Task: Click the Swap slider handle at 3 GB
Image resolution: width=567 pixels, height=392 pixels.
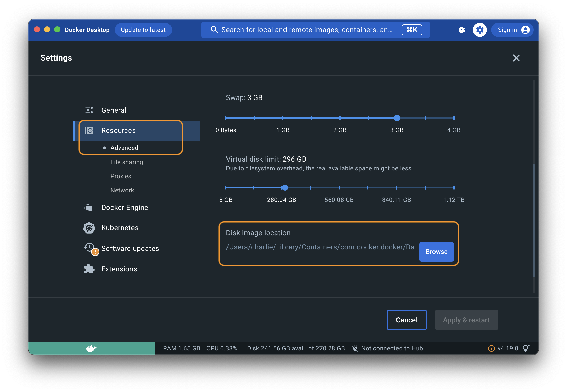Action: [397, 118]
